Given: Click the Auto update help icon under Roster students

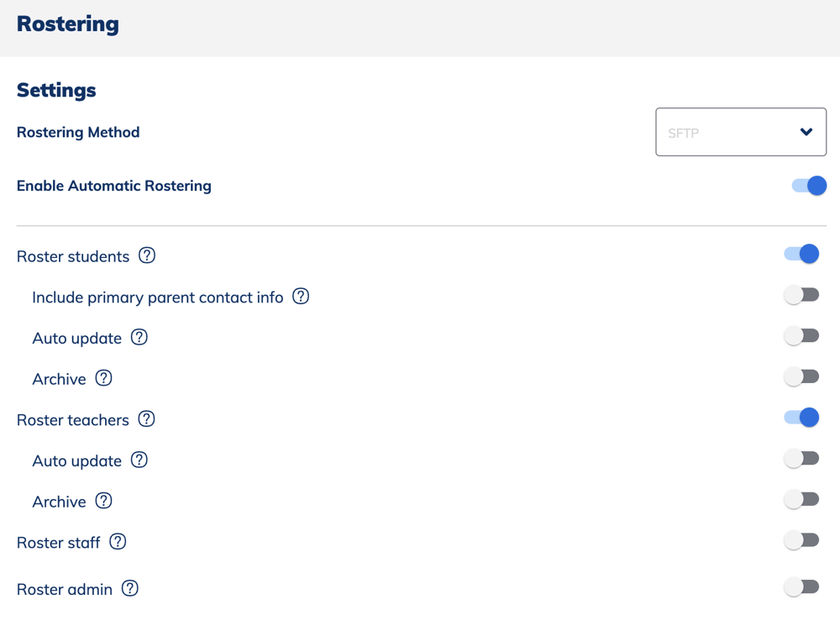Looking at the screenshot, I should 139,337.
